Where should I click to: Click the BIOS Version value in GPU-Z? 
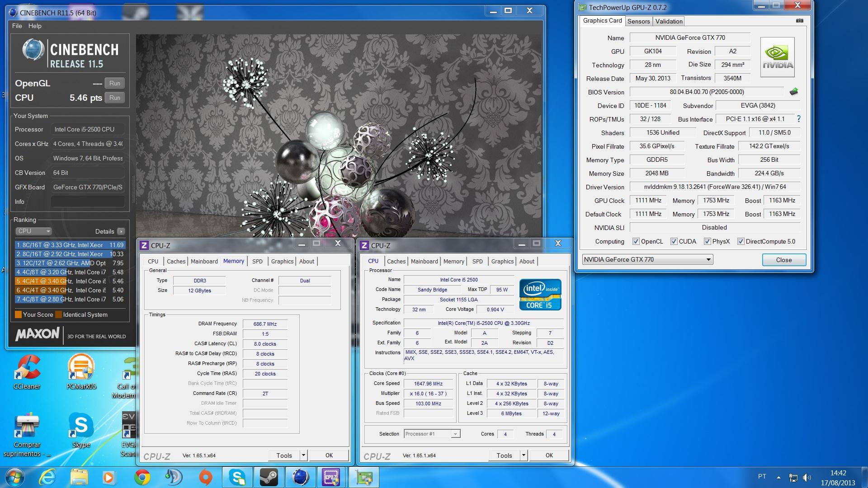click(707, 92)
